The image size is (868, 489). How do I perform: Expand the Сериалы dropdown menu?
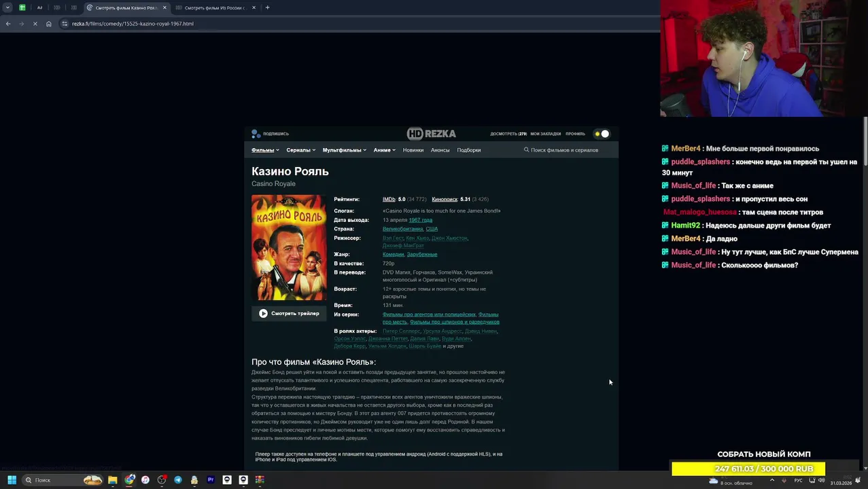[300, 150]
